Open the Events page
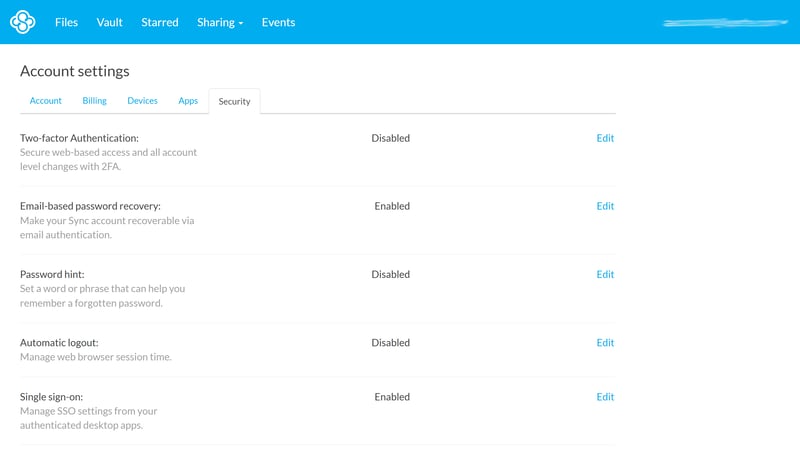Viewport: 800px width, 450px height. coord(278,22)
